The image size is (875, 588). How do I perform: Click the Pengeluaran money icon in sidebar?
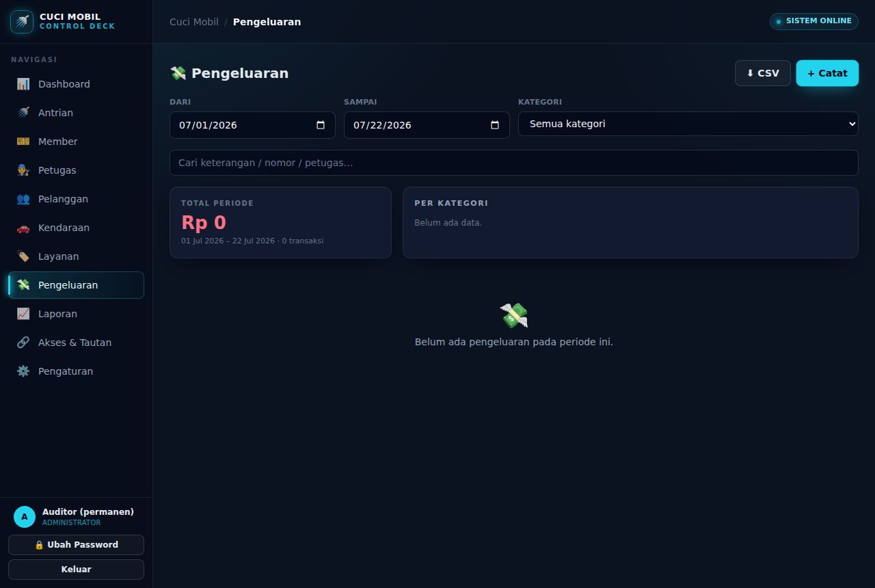(23, 285)
